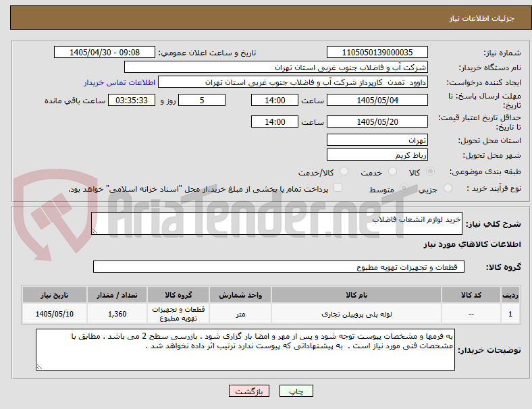Click the remaining days field showing 5
The width and height of the screenshot is (532, 409).
click(202, 101)
